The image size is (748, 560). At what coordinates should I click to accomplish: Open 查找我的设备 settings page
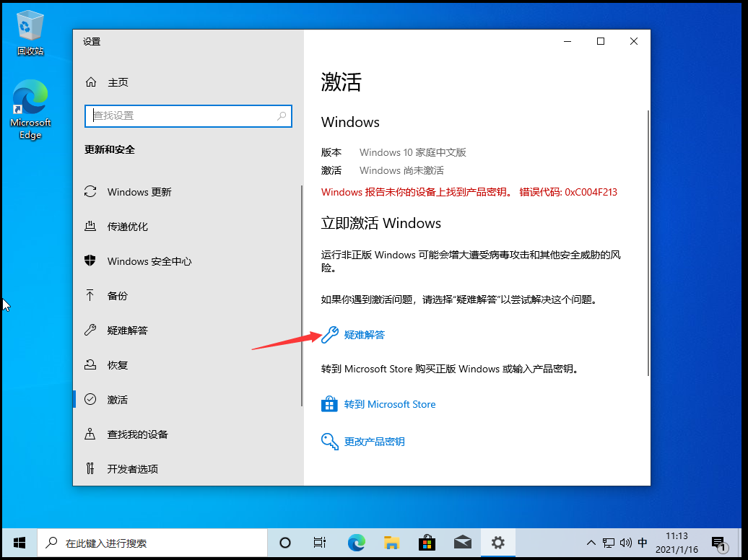pyautogui.click(x=188, y=434)
